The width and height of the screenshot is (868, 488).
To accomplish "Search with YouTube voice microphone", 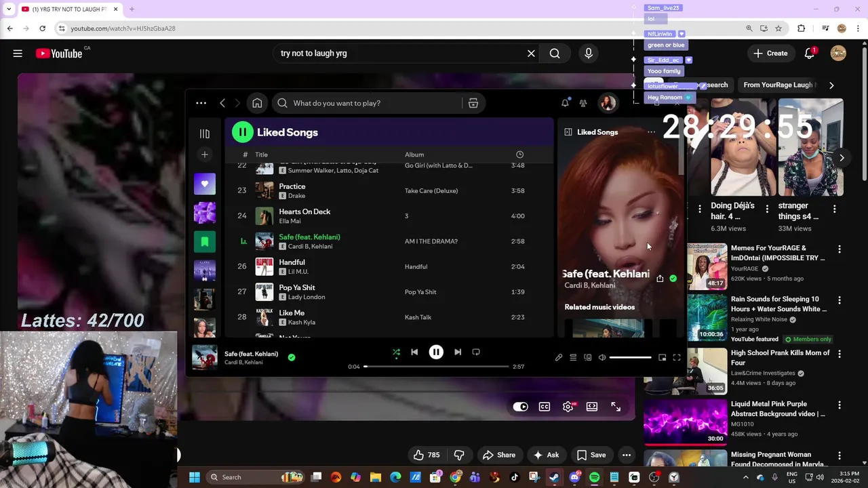I will (589, 54).
